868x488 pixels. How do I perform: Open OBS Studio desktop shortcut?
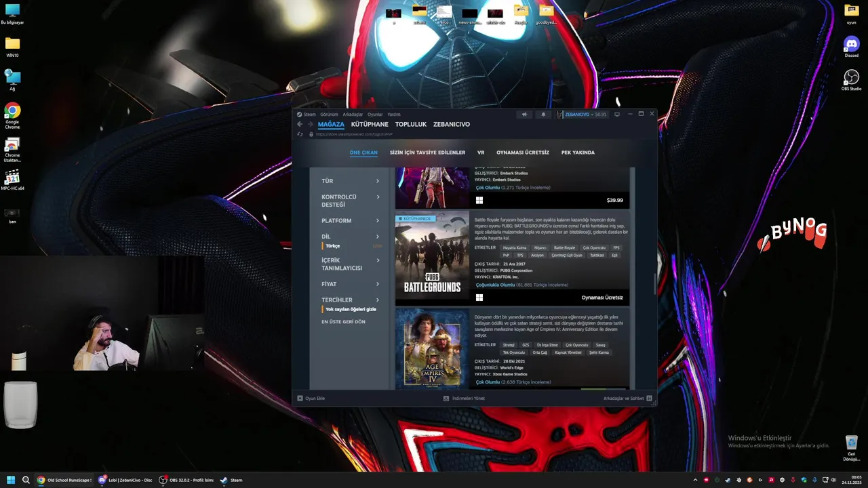click(x=851, y=80)
